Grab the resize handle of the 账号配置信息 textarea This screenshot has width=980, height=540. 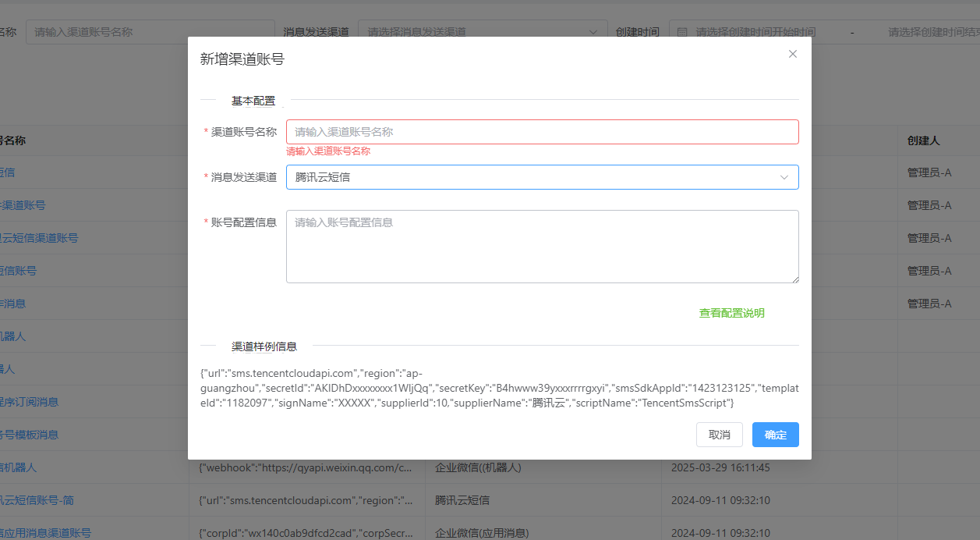[794, 279]
